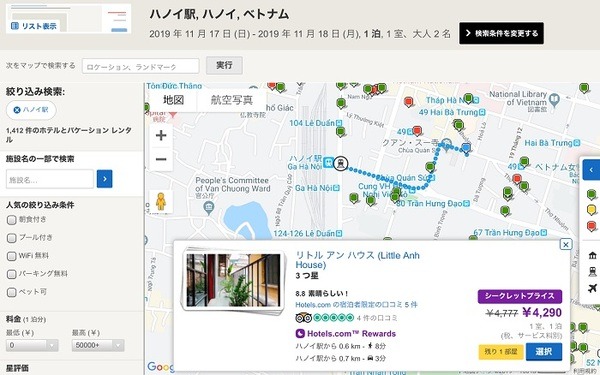Click the red pin near Tháp Hà Nội
The image size is (600, 375).
[409, 101]
